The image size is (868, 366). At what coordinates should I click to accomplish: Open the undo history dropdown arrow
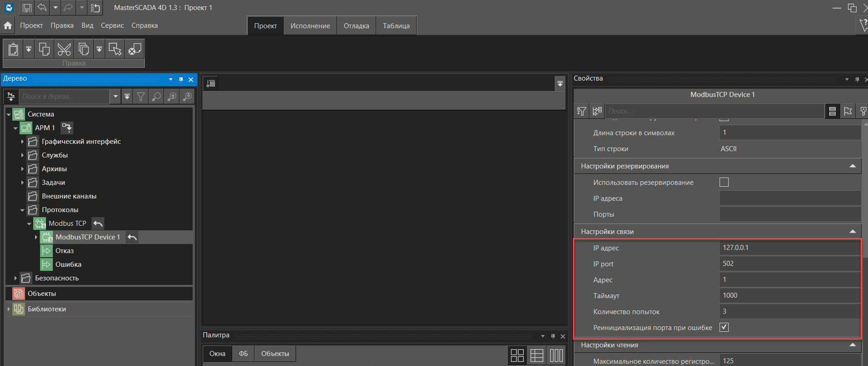click(x=55, y=8)
